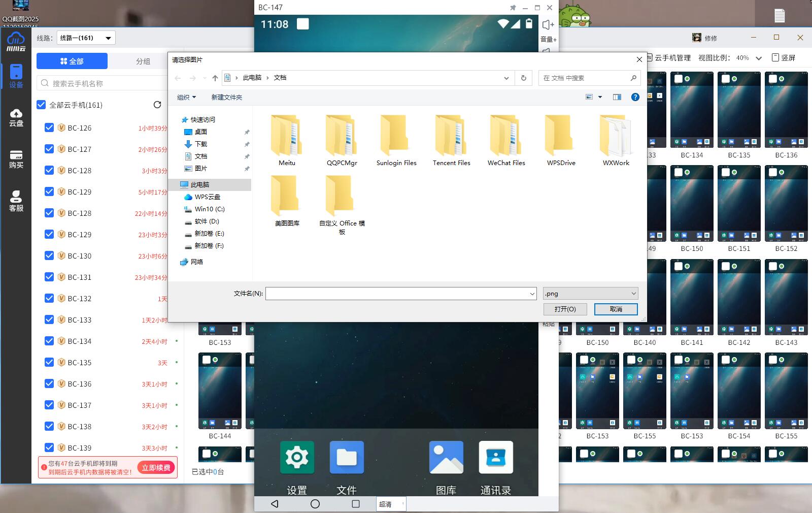812x513 pixels.
Task: Open the .png file type dropdown
Action: point(590,294)
